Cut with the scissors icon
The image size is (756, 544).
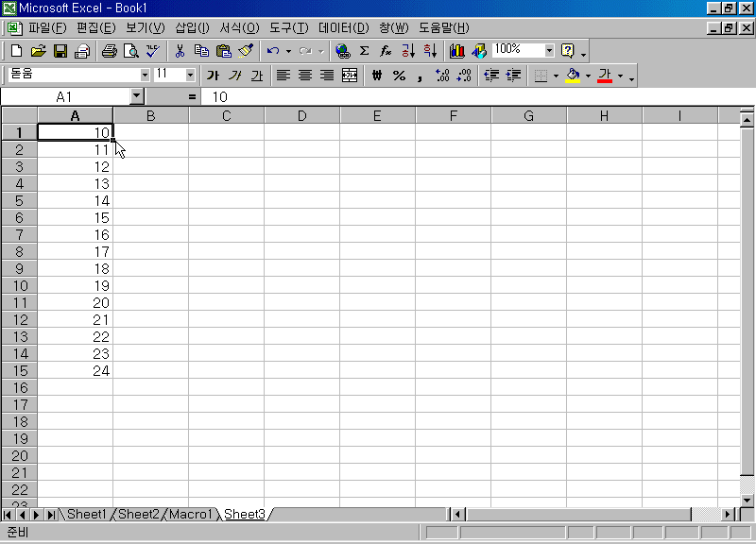click(x=180, y=51)
